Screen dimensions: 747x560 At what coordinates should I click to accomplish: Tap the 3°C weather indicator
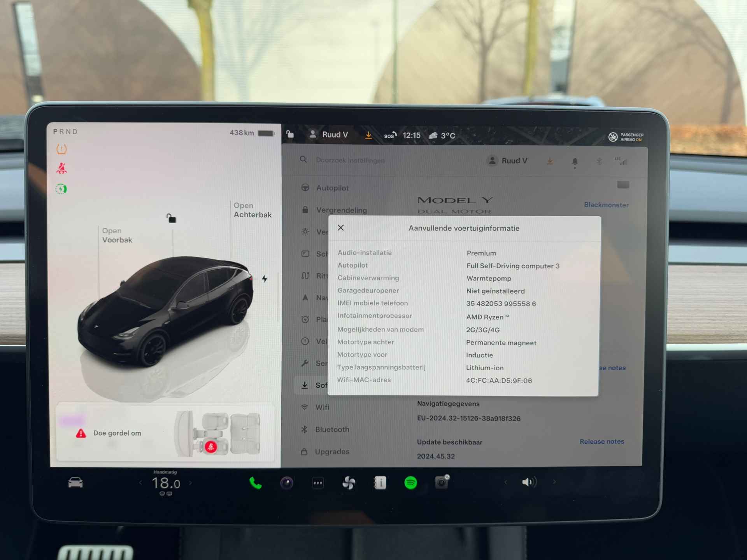tap(442, 135)
